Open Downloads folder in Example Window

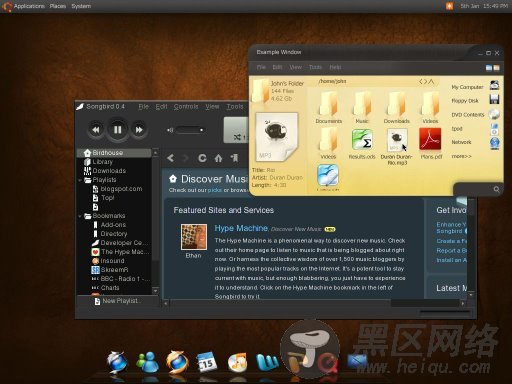point(397,107)
